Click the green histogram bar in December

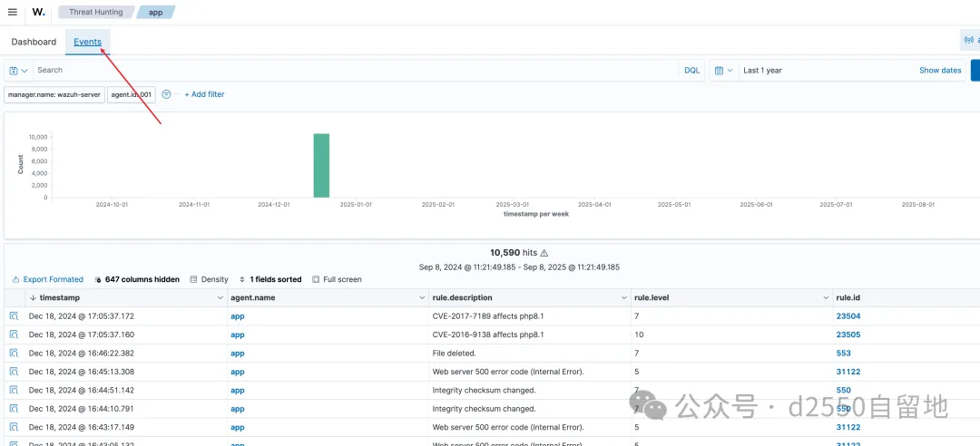(321, 165)
